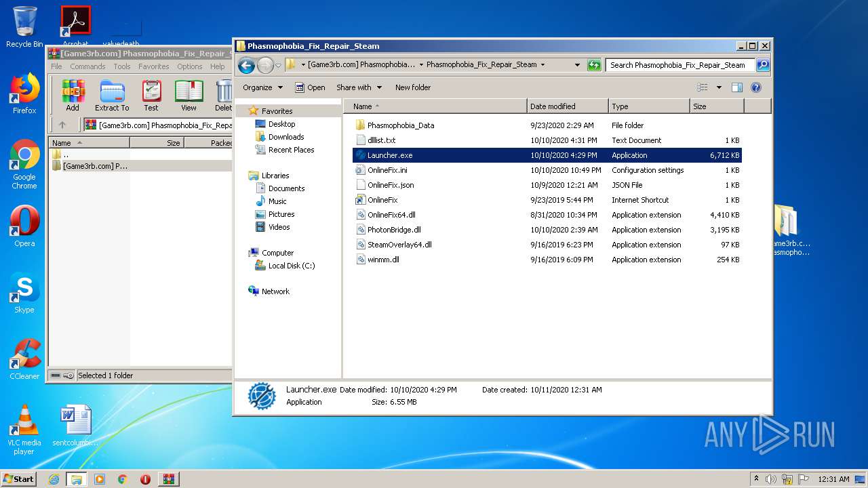Open the change view options arrow

719,87
